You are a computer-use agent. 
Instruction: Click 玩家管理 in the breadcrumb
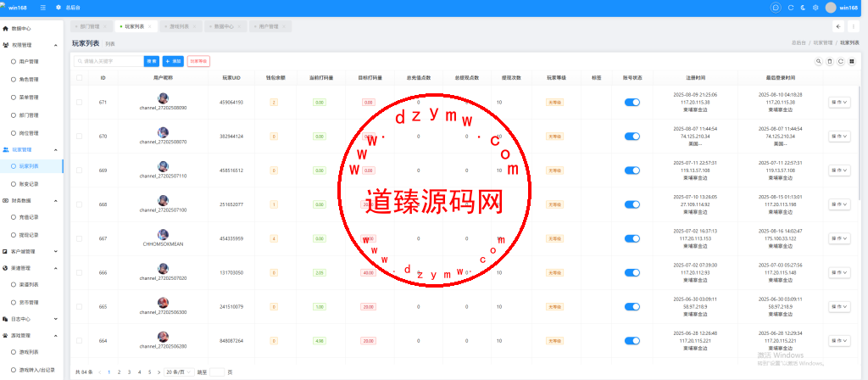click(x=822, y=42)
